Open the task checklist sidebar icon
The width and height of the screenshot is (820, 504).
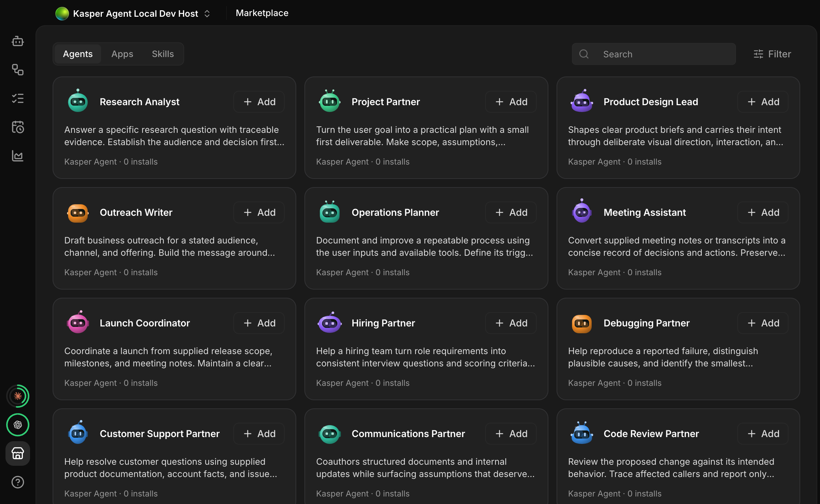pos(18,99)
